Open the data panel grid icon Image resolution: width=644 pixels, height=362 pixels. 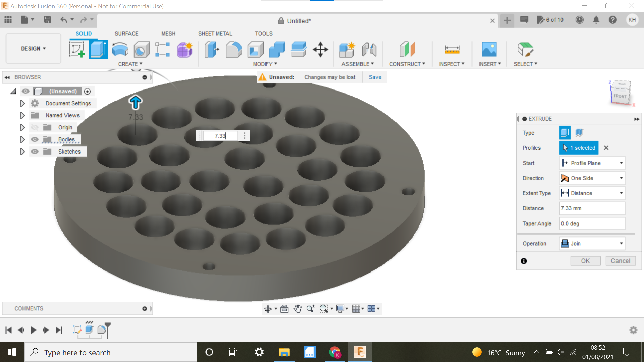click(x=8, y=20)
